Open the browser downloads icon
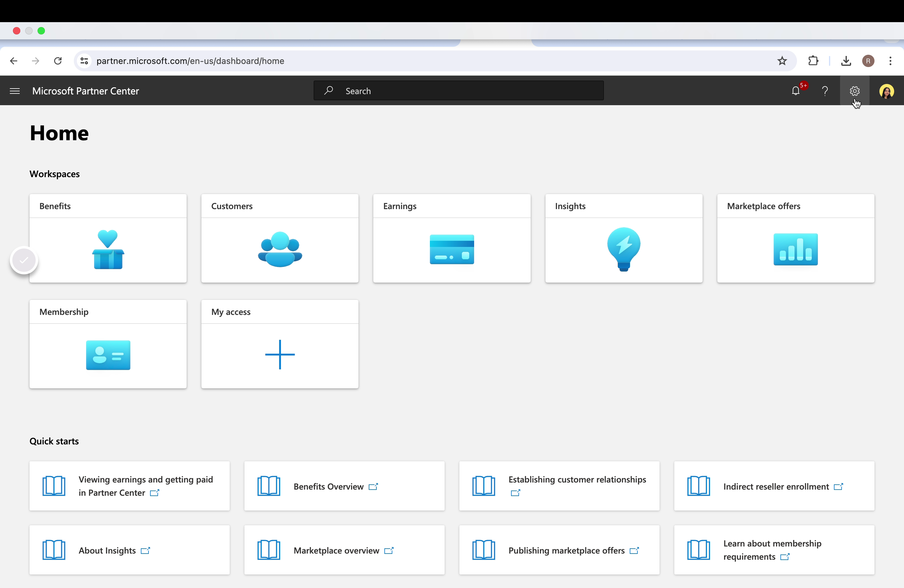Viewport: 904px width, 588px height. [846, 61]
